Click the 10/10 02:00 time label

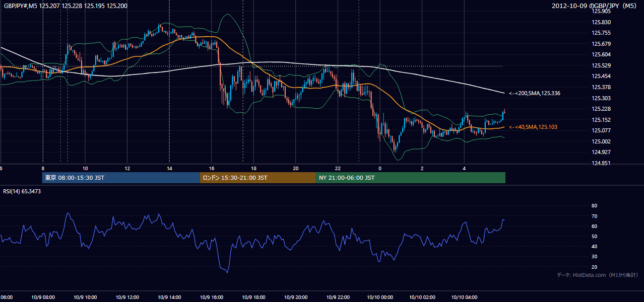(x=422, y=297)
